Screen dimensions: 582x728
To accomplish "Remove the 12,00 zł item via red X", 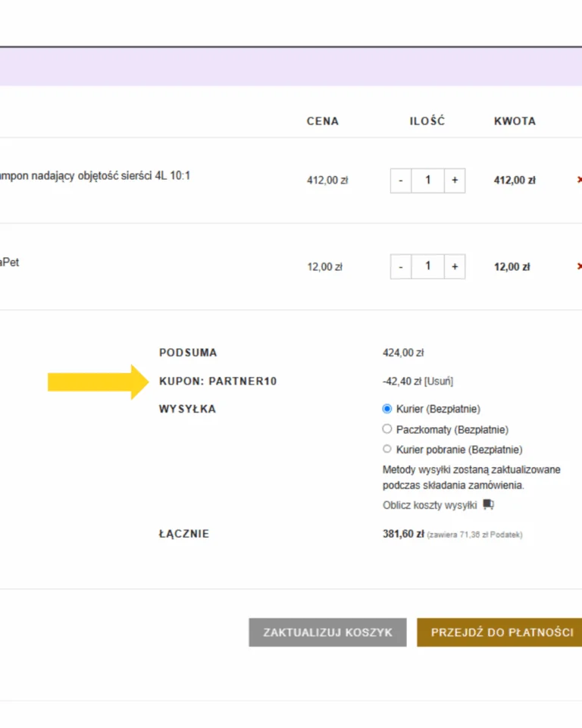I will point(579,266).
